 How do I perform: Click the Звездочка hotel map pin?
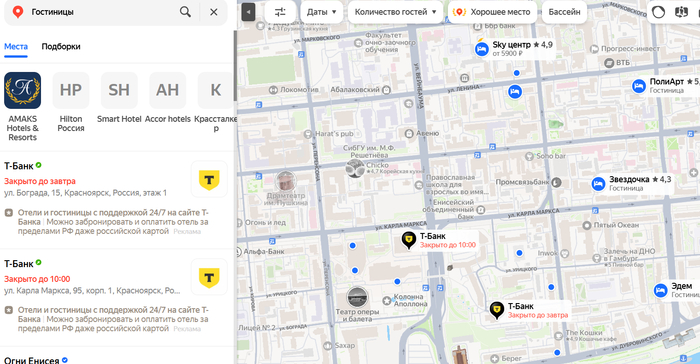click(x=598, y=184)
